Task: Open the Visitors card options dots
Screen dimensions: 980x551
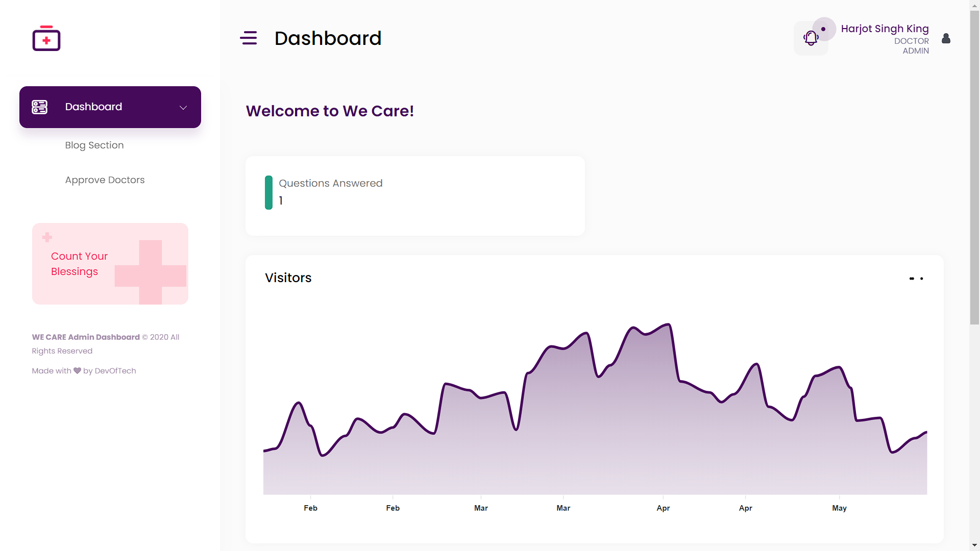Action: 916,279
